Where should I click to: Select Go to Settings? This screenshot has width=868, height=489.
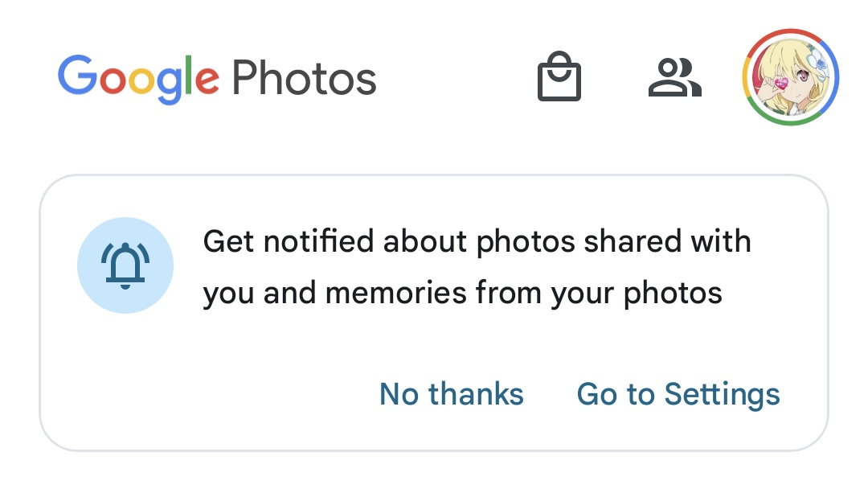coord(678,395)
